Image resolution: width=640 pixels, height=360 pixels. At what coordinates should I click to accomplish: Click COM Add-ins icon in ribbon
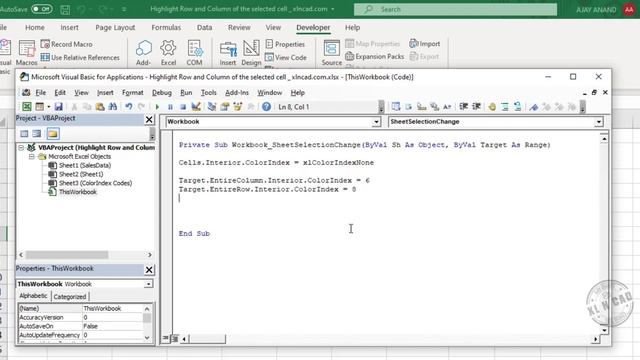point(194,53)
